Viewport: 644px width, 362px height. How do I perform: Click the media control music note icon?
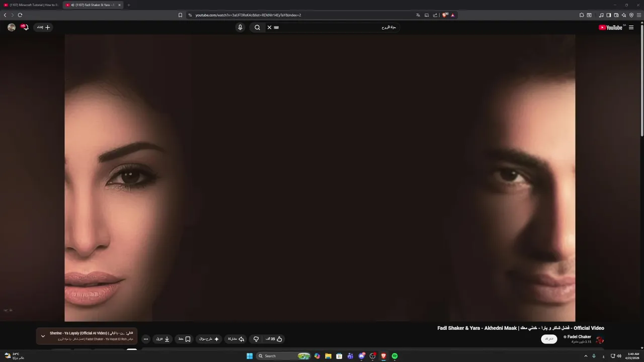pyautogui.click(x=601, y=15)
